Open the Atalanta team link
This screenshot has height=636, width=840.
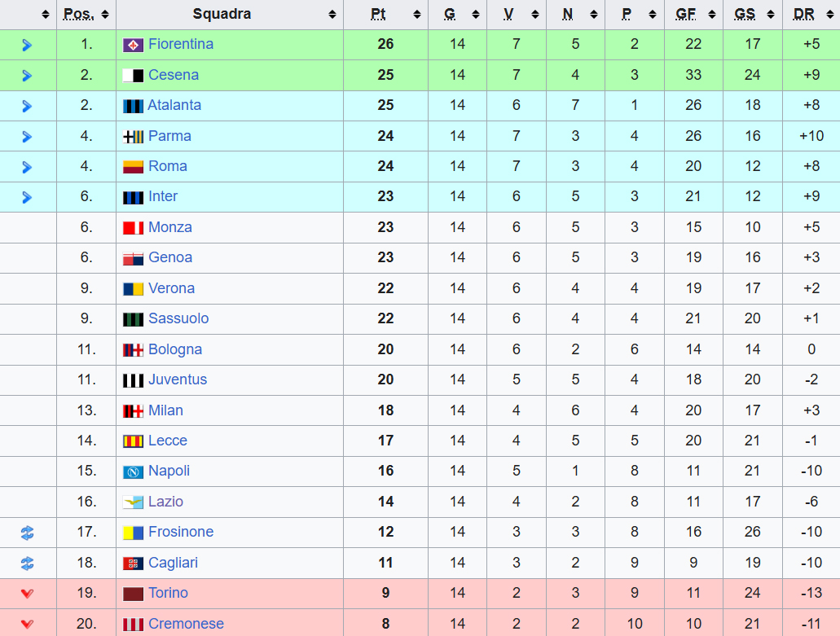174,105
